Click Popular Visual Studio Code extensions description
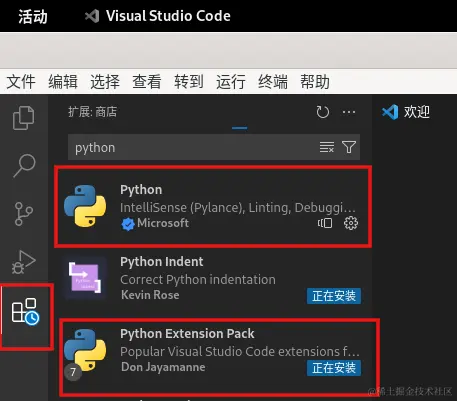Image resolution: width=457 pixels, height=401 pixels. (240, 352)
